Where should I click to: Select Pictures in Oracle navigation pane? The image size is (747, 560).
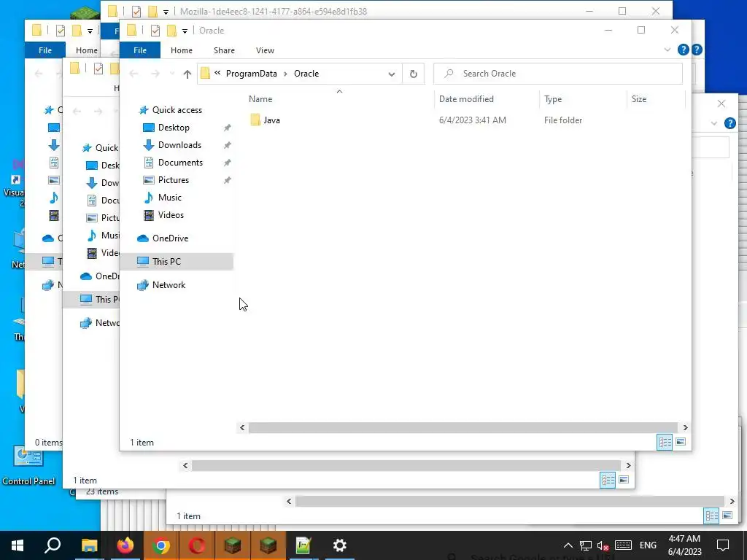(174, 180)
